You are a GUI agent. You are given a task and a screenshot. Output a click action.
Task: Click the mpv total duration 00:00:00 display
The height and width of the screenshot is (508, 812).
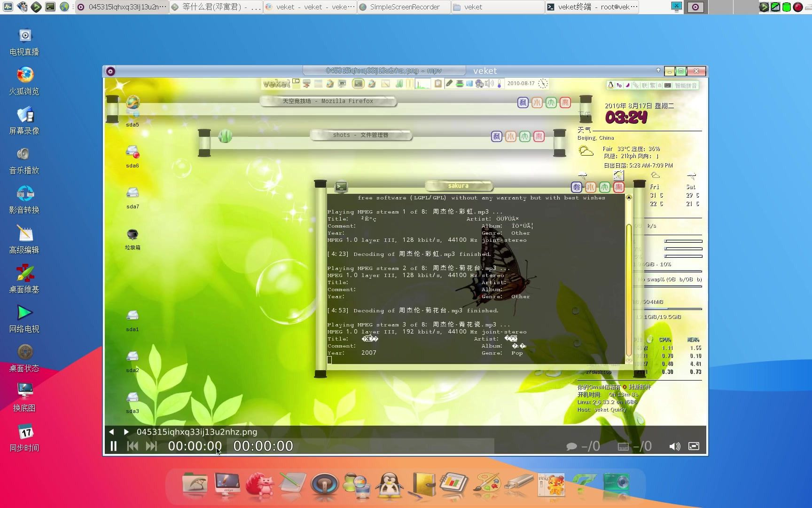click(x=263, y=446)
